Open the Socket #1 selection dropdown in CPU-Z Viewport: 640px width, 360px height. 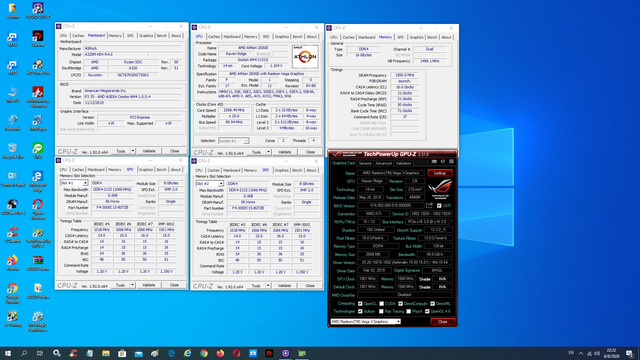click(x=233, y=141)
